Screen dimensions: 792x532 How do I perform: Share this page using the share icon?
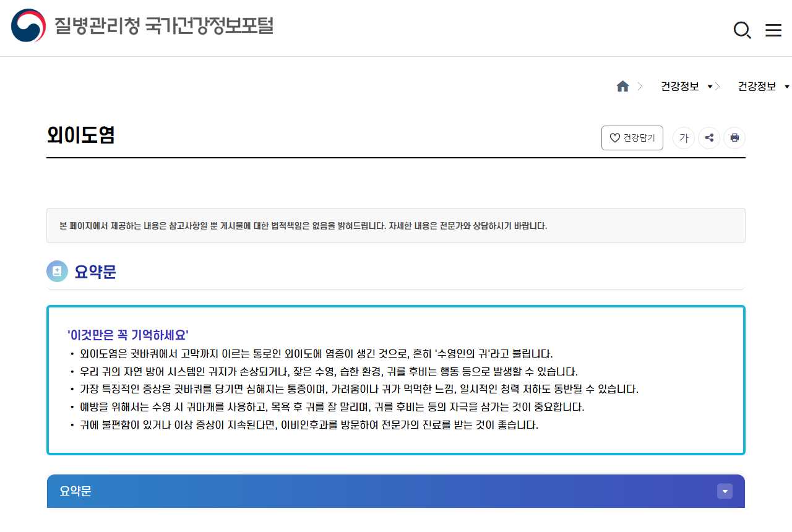(709, 138)
